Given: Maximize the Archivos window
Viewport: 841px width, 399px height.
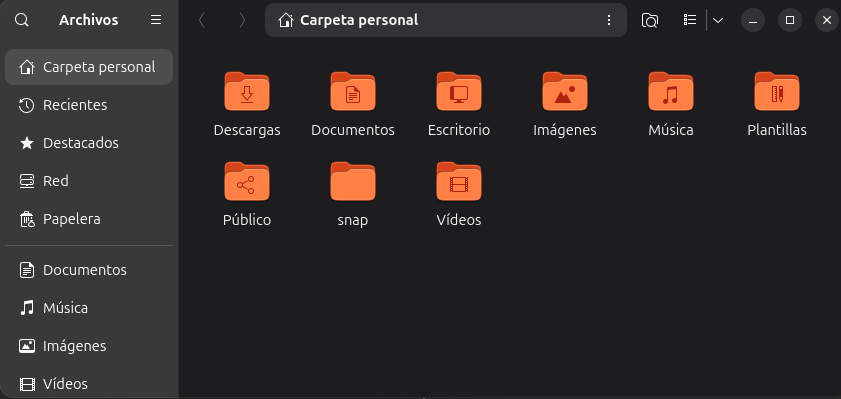Looking at the screenshot, I should click(790, 20).
